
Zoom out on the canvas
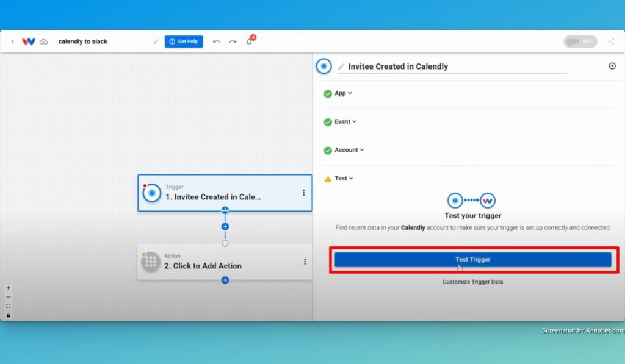point(9,297)
